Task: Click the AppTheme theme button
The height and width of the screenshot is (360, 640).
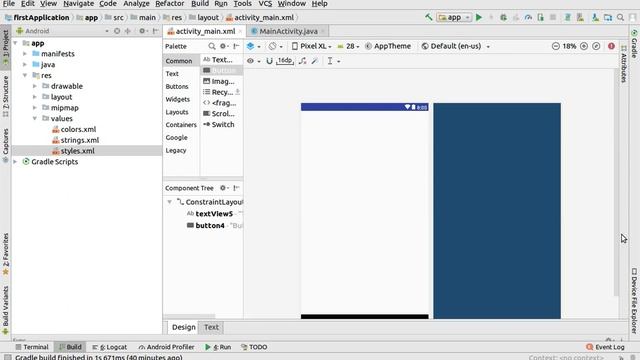Action: (x=388, y=46)
